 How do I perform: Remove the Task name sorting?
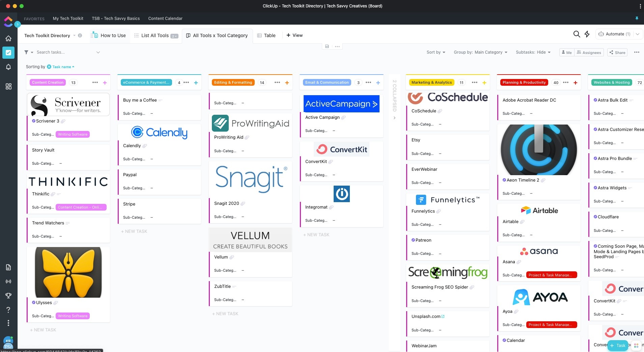point(49,67)
